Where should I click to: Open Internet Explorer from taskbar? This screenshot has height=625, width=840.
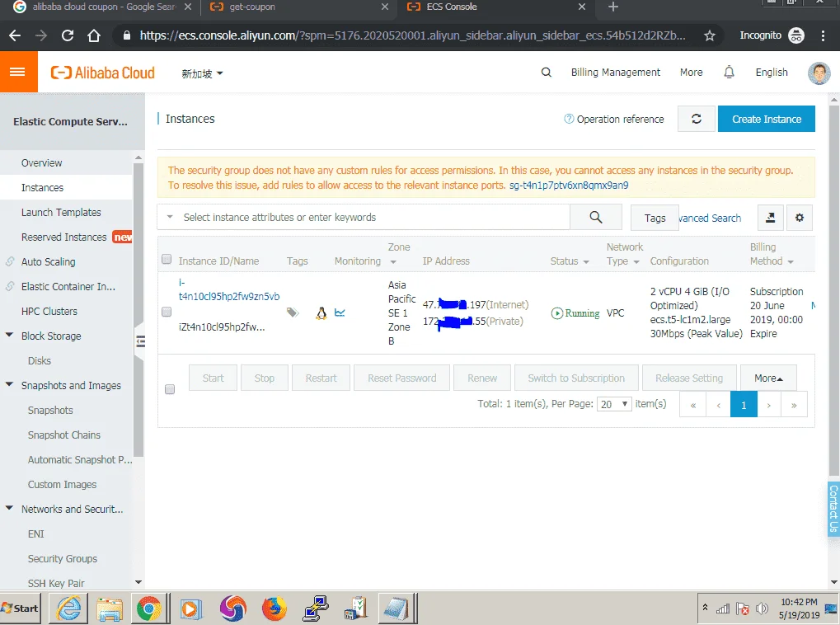(x=68, y=609)
